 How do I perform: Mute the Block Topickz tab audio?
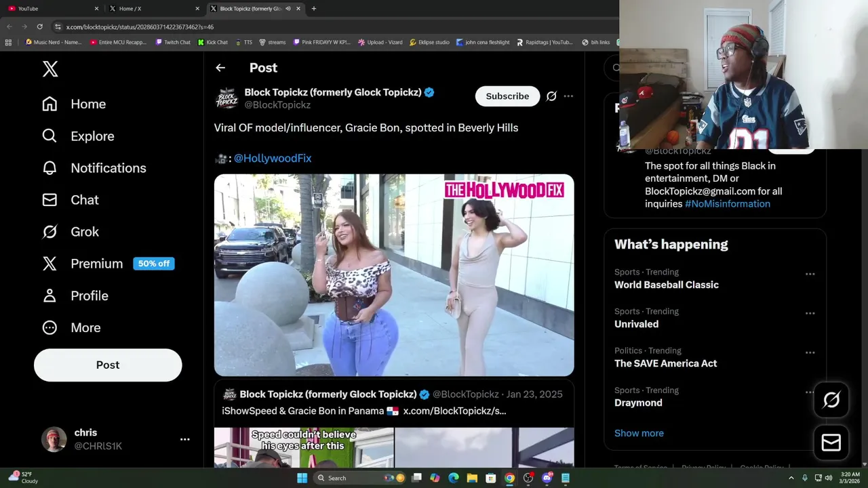click(288, 9)
